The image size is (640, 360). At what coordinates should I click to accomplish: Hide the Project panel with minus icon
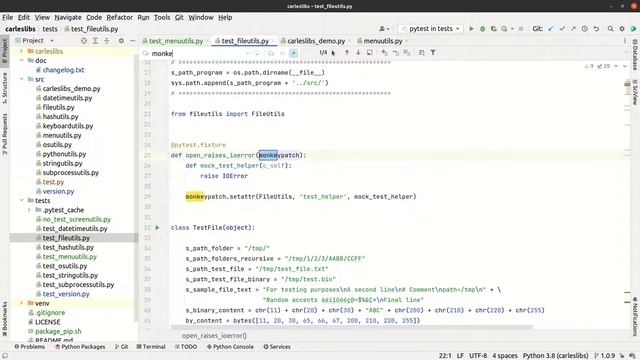(x=133, y=40)
